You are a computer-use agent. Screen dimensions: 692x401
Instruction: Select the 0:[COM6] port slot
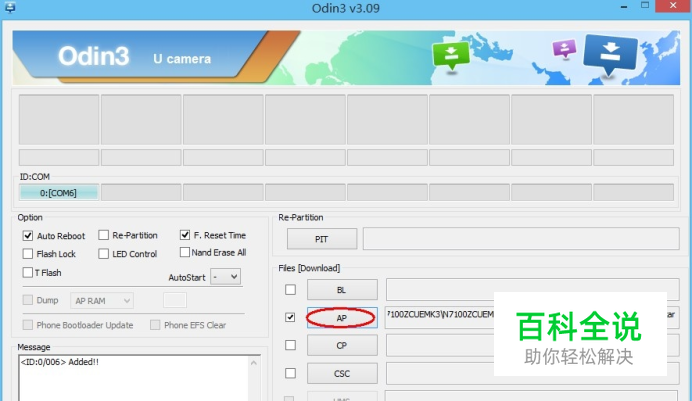pos(58,193)
